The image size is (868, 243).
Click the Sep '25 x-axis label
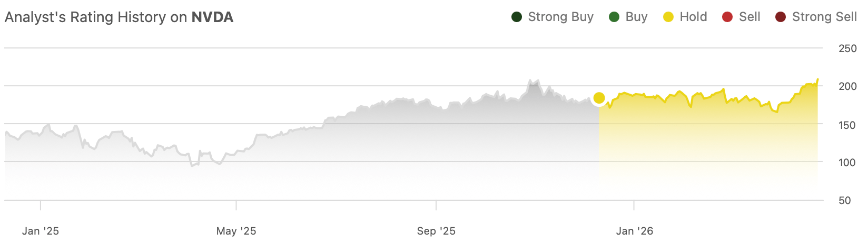tap(436, 231)
